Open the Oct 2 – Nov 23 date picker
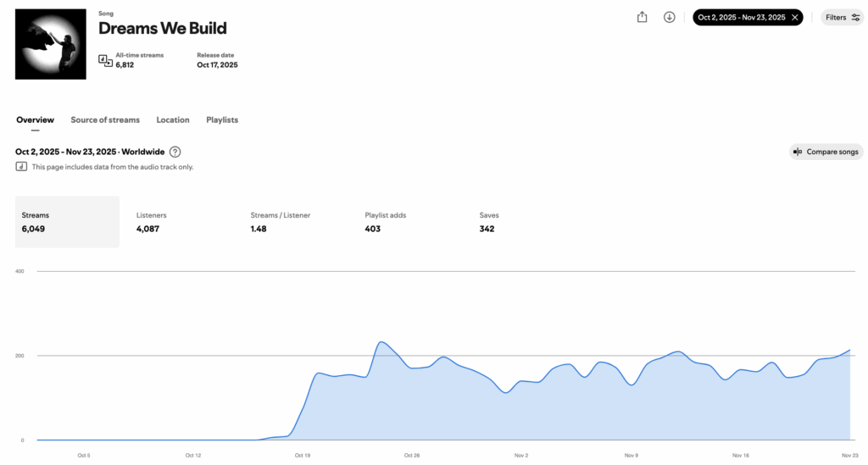The width and height of the screenshot is (868, 465). point(741,17)
